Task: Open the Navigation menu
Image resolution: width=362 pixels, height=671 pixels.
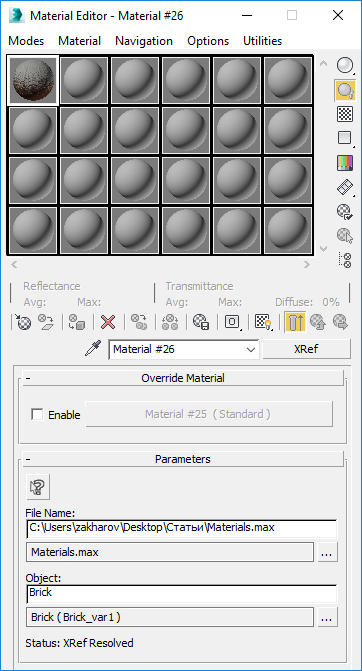Action: click(144, 41)
